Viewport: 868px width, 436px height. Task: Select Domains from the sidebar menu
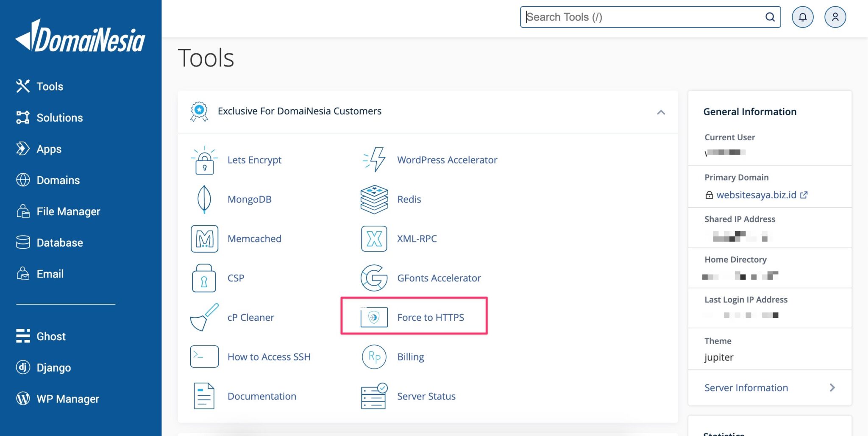tap(58, 180)
